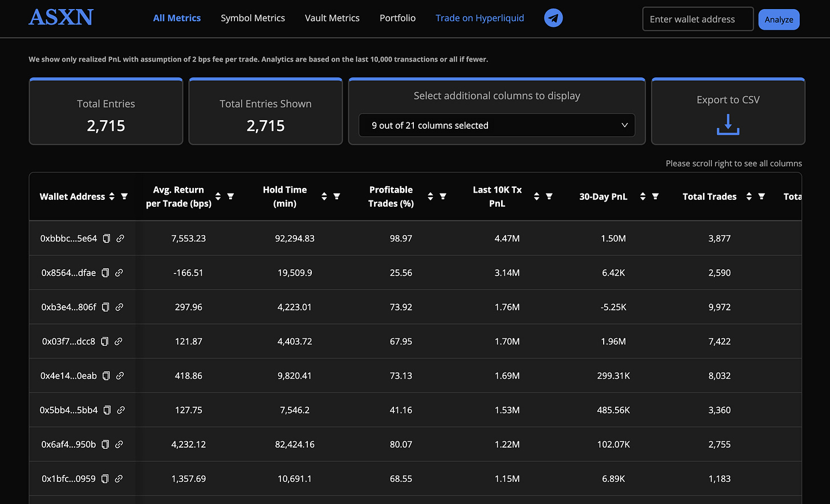Screen dimensions: 830x504
Task: Click the 4.47M PnL value
Action: (x=507, y=239)
